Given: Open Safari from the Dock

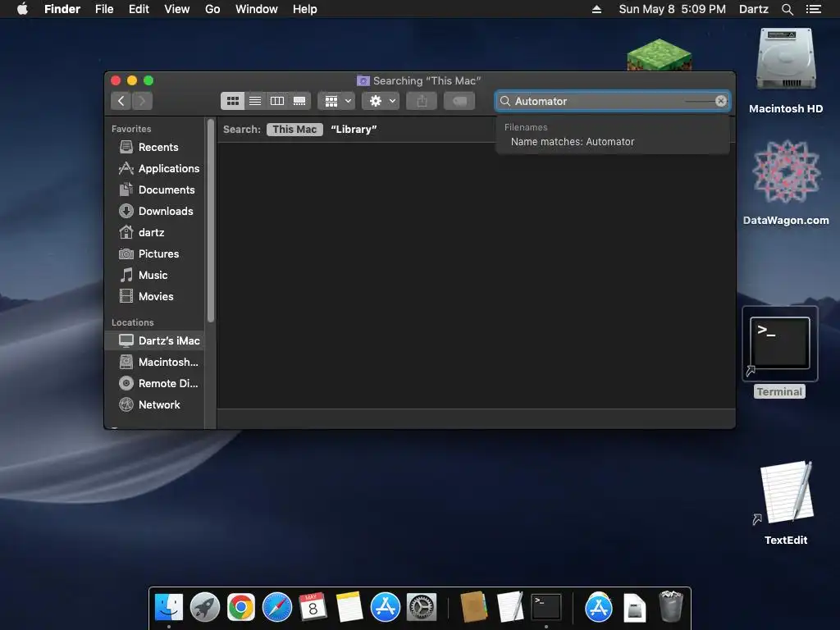Looking at the screenshot, I should tap(277, 608).
